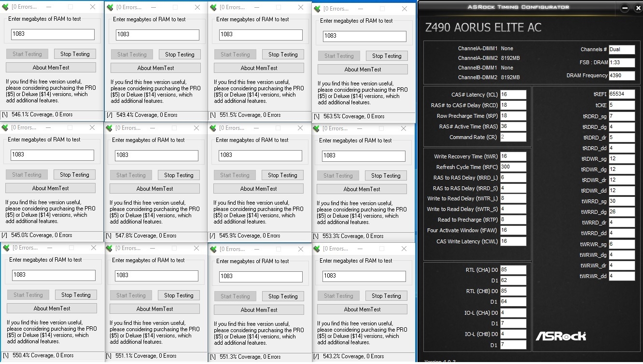Click the RAS# to CAS# Delay (tRCD) field
Screen dimensions: 643x364
pyautogui.click(x=513, y=105)
